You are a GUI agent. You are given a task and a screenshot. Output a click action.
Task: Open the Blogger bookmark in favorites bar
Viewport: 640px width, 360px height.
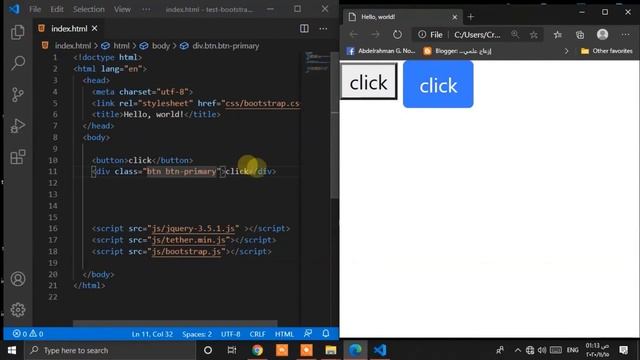(x=457, y=51)
